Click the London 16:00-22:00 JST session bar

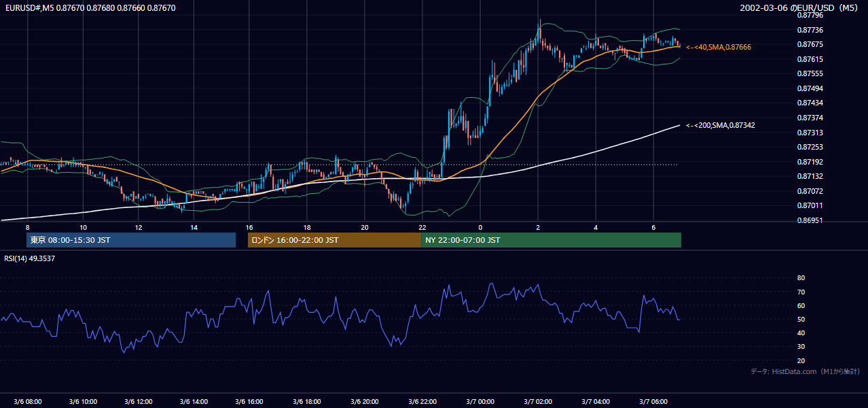pyautogui.click(x=334, y=240)
